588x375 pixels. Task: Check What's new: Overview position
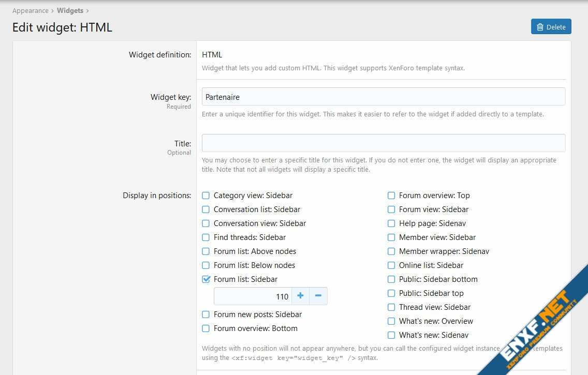pyautogui.click(x=391, y=321)
